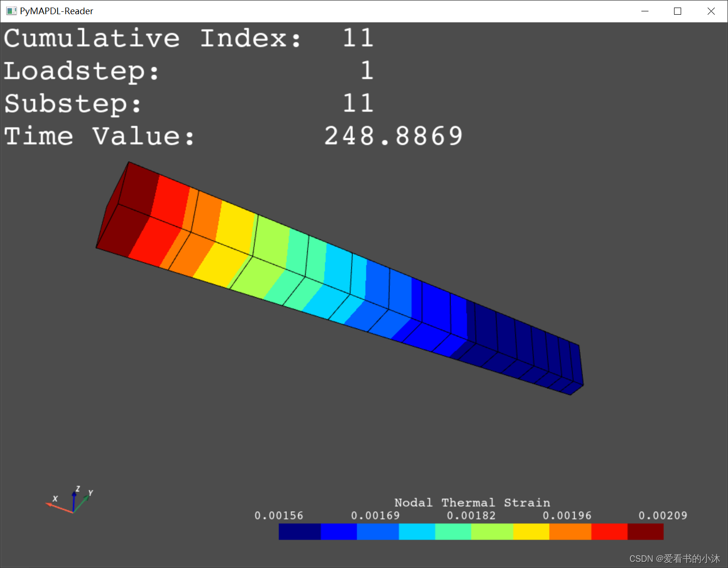Viewport: 728px width, 568px height.
Task: Click the cyan scalar bar segment
Action: (417, 532)
